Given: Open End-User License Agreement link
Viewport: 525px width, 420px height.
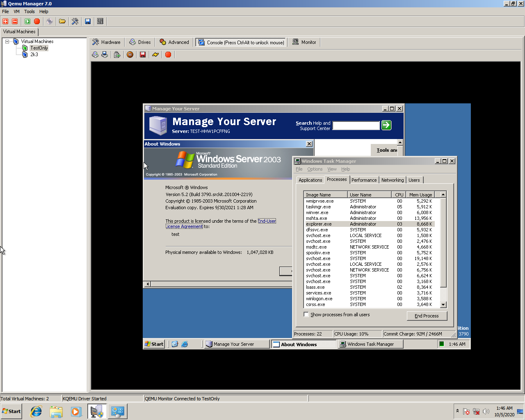Looking at the screenshot, I should (x=221, y=224).
